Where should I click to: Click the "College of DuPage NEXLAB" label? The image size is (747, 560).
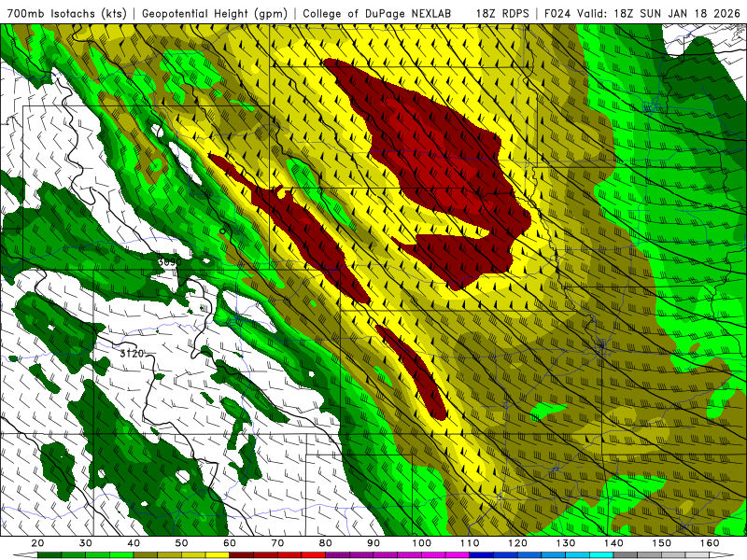point(377,14)
